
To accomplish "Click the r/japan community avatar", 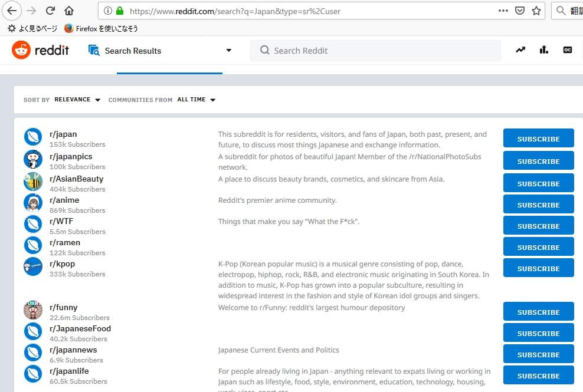I will pyautogui.click(x=33, y=137).
